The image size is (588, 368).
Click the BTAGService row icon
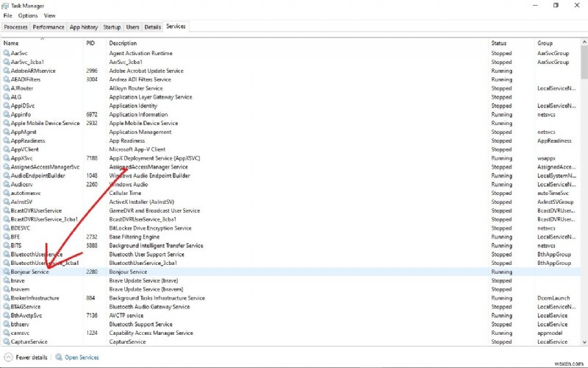(7, 307)
